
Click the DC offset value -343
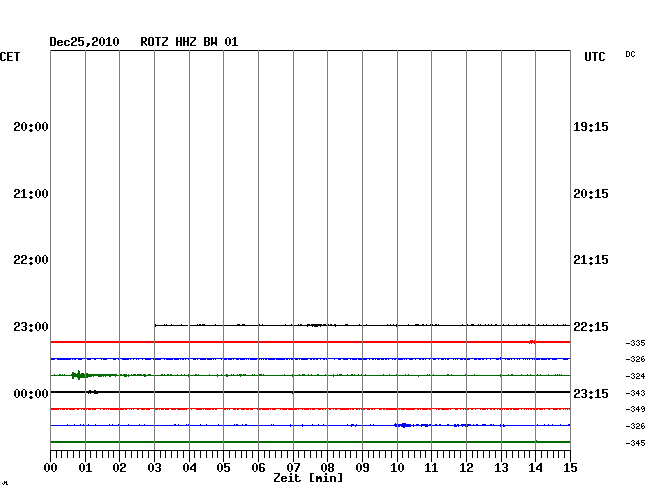pos(635,393)
